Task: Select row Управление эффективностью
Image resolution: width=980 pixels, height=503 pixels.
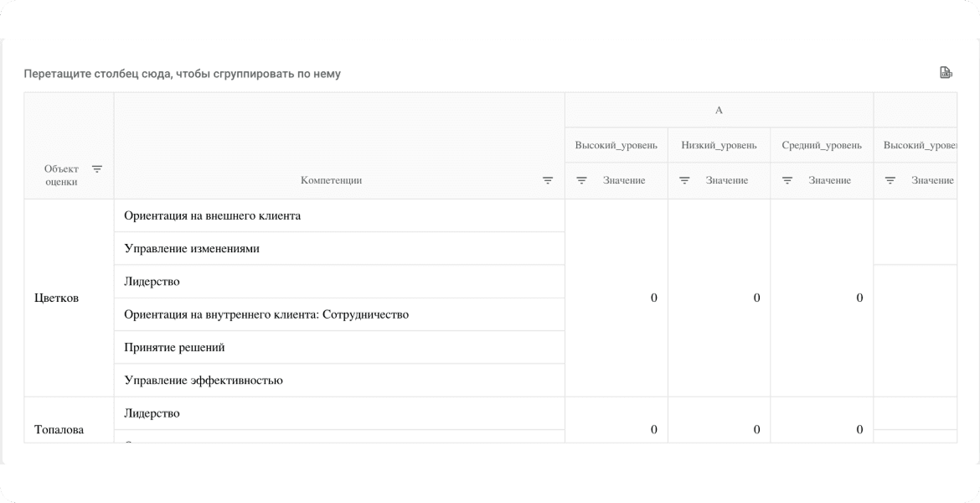Action: click(339, 381)
